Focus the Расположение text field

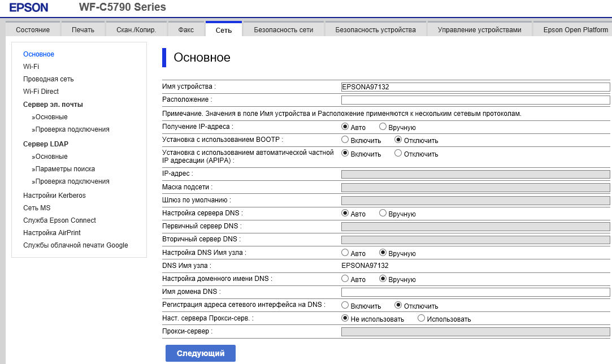pos(475,100)
